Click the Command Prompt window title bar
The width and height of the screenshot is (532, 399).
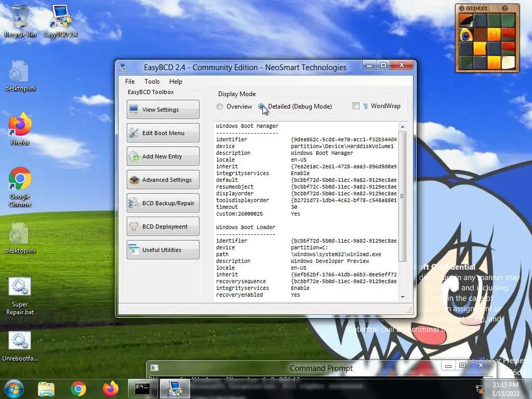(321, 368)
